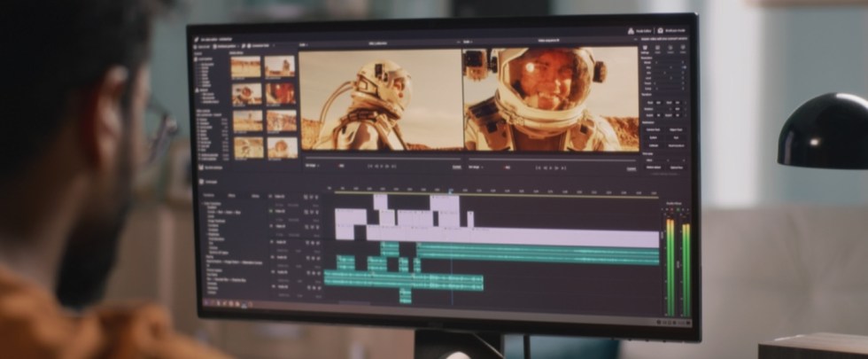Open the dropdown atop the right viewer header

pyautogui.click(x=468, y=42)
